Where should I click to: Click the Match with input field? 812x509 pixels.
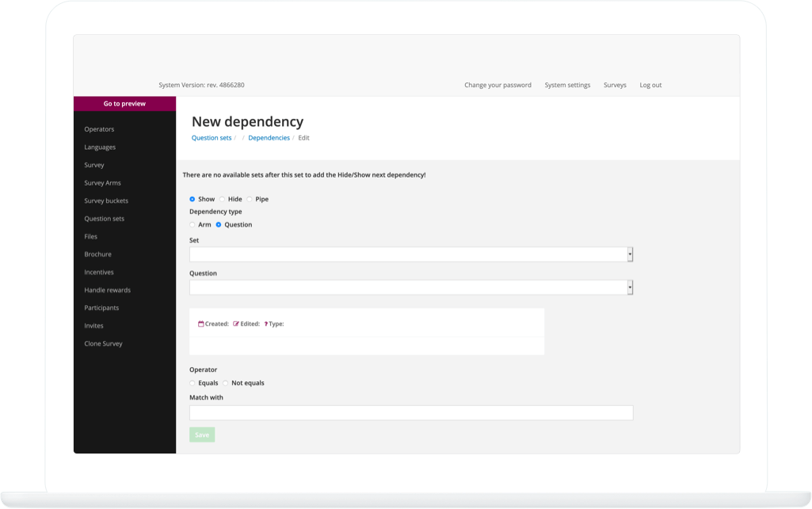[411, 412]
